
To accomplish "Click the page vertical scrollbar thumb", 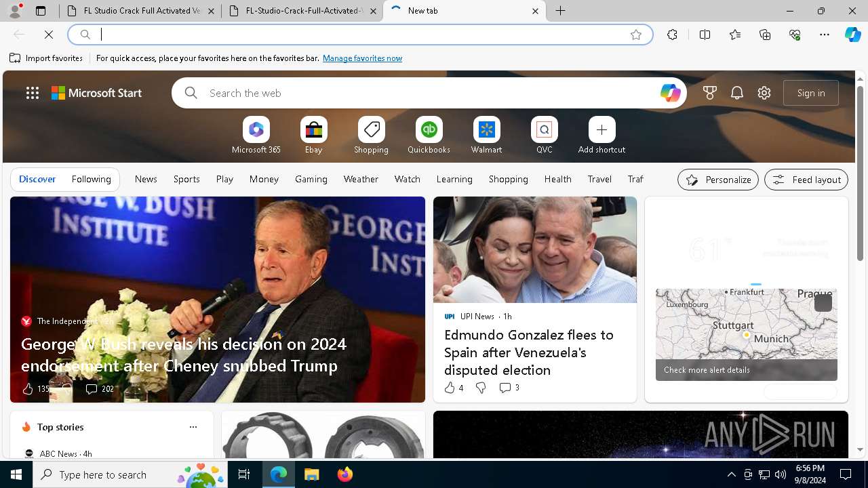I will tap(860, 173).
